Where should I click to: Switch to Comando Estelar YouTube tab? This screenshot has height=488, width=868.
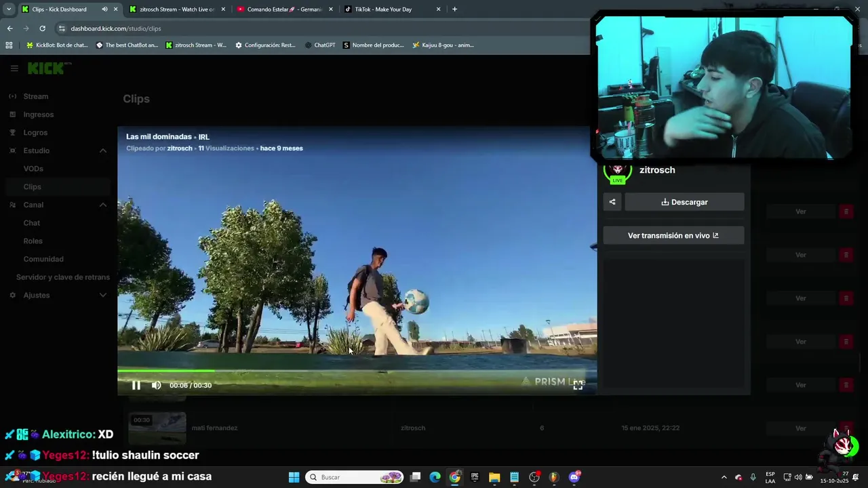tap(284, 9)
